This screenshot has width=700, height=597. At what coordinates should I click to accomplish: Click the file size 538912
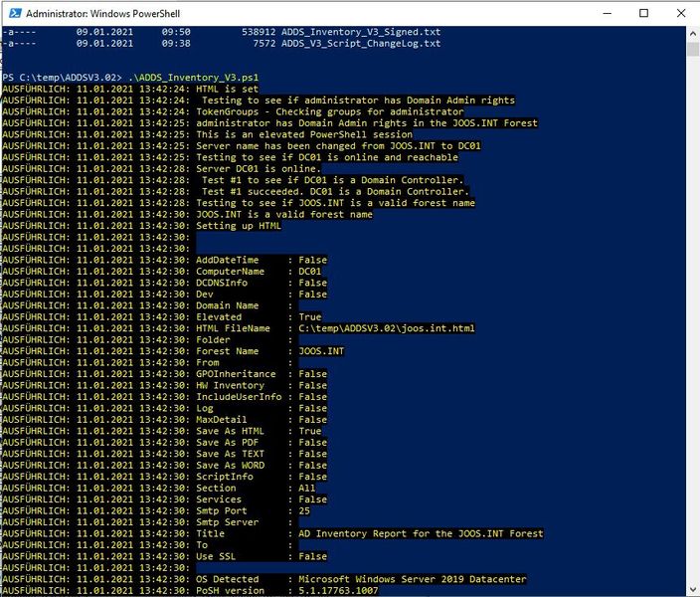[259, 32]
